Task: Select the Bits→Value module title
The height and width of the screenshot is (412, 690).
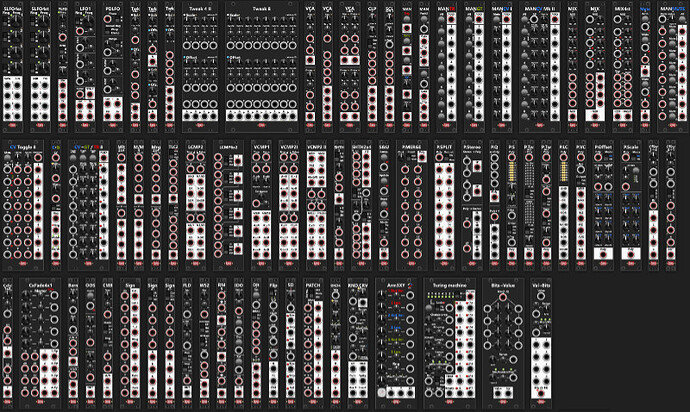Action: pos(503,285)
